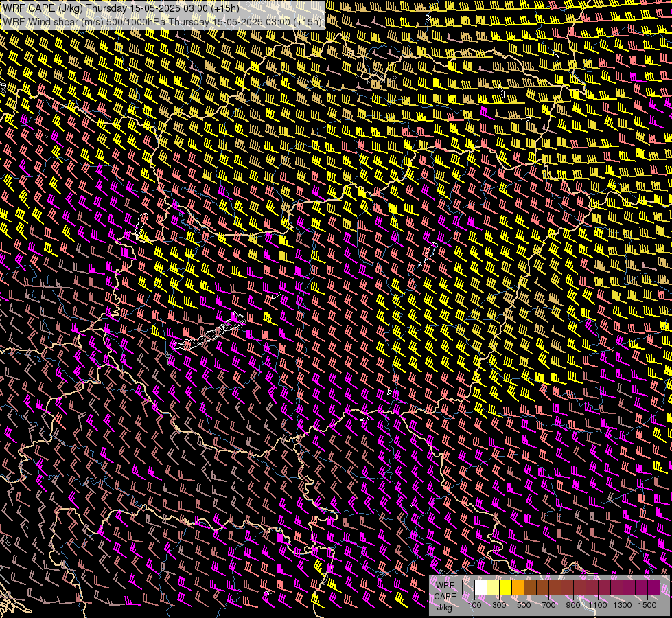Select the orange CAPE legend swatch
672x618 pixels.
click(518, 588)
